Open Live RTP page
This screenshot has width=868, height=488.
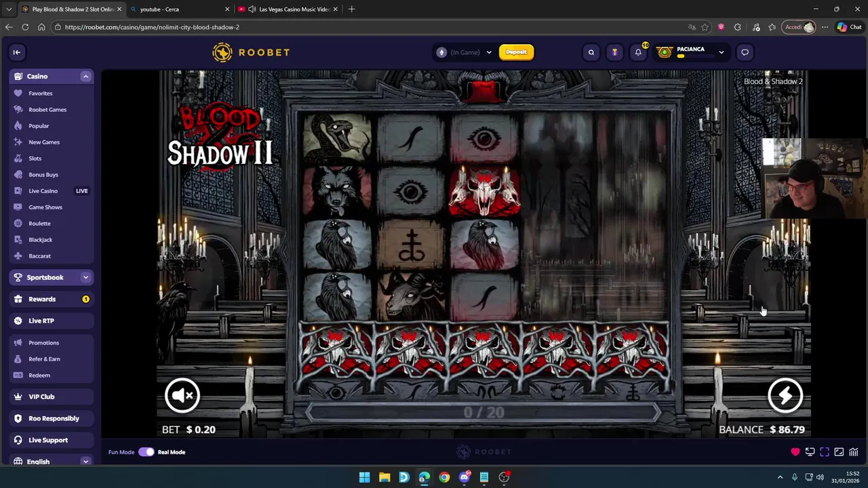52,321
